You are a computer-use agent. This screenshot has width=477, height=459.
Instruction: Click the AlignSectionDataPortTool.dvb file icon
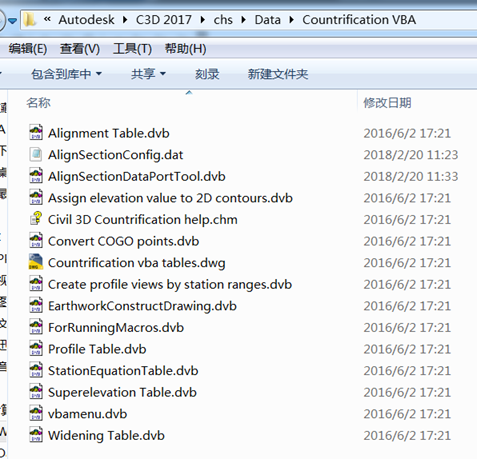click(x=36, y=176)
